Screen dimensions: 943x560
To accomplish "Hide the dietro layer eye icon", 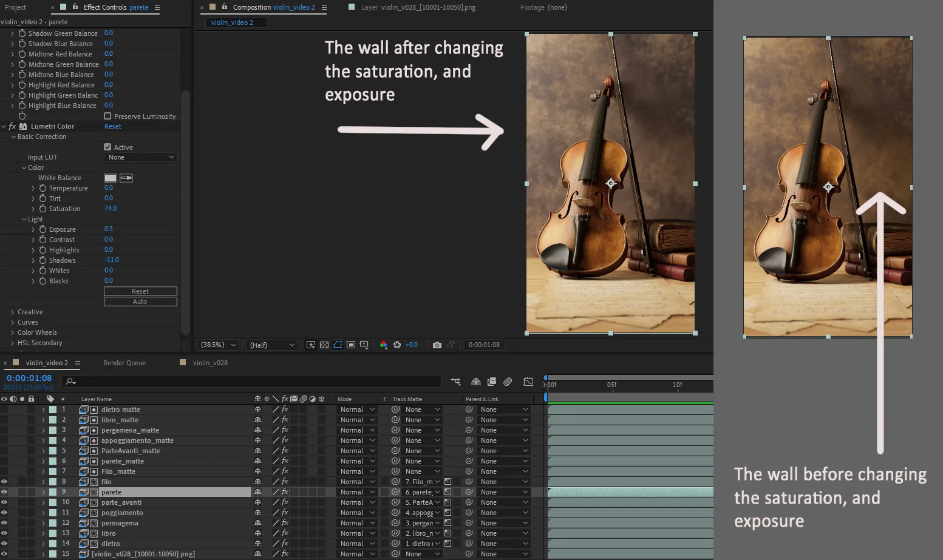I will [x=4, y=544].
